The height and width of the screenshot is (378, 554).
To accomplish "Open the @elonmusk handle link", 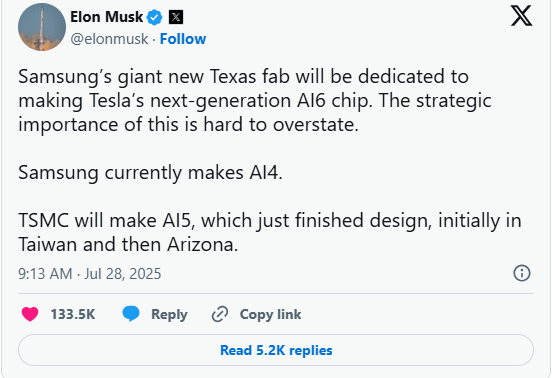I will click(x=109, y=39).
